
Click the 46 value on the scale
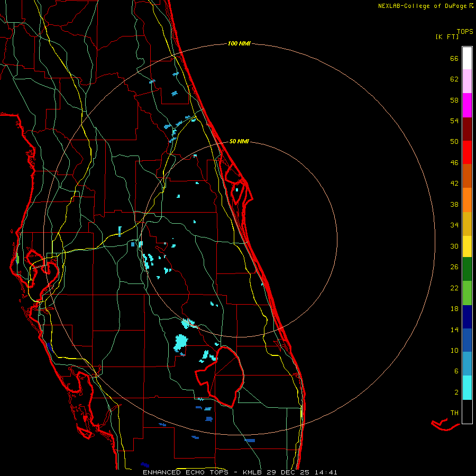(x=454, y=163)
